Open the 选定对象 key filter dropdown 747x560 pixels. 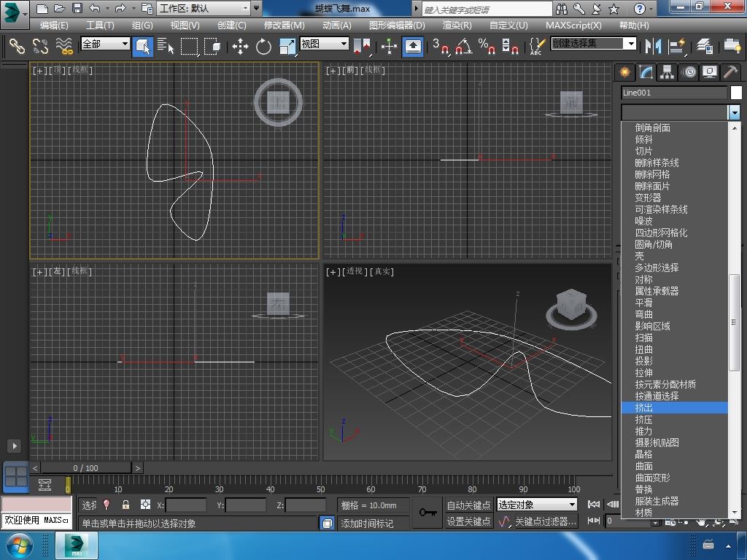tap(537, 505)
